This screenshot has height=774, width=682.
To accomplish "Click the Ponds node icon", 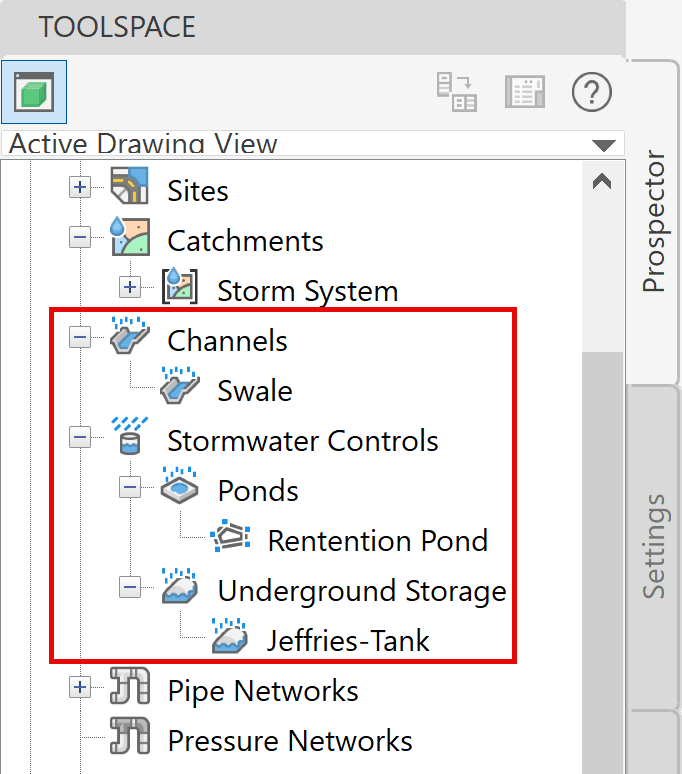I will point(180,486).
